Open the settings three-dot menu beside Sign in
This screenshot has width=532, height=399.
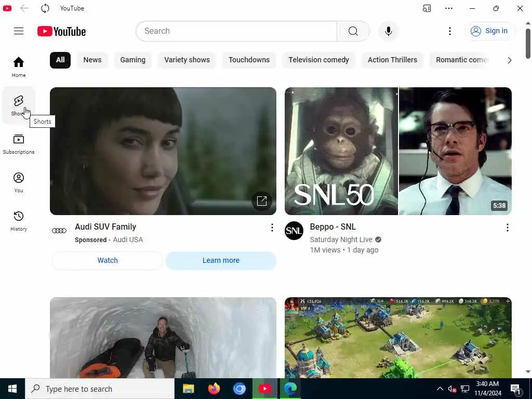(x=449, y=31)
